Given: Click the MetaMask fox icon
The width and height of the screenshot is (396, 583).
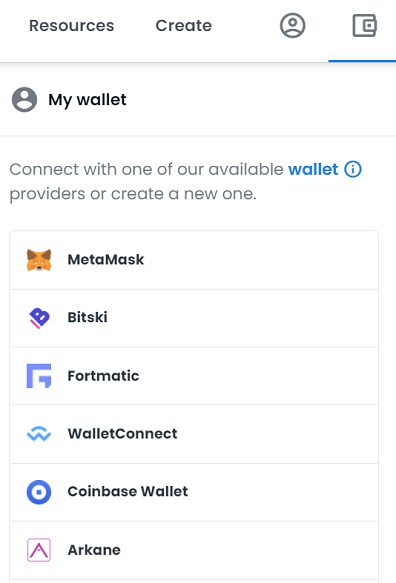Looking at the screenshot, I should pyautogui.click(x=39, y=260).
